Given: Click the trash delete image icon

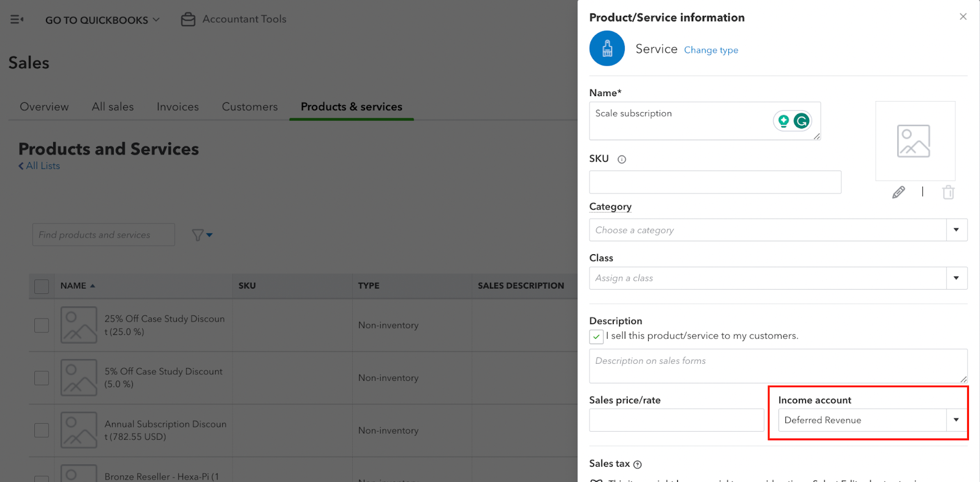Looking at the screenshot, I should pos(948,192).
